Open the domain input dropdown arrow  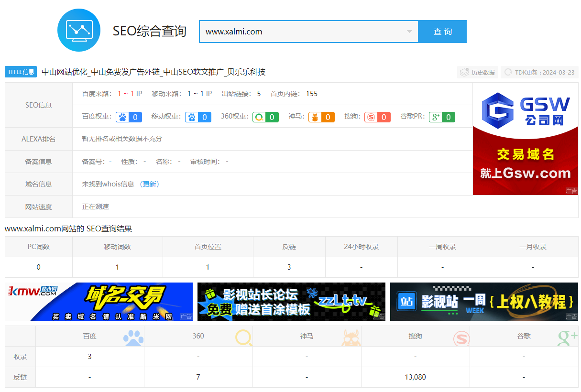pyautogui.click(x=409, y=32)
